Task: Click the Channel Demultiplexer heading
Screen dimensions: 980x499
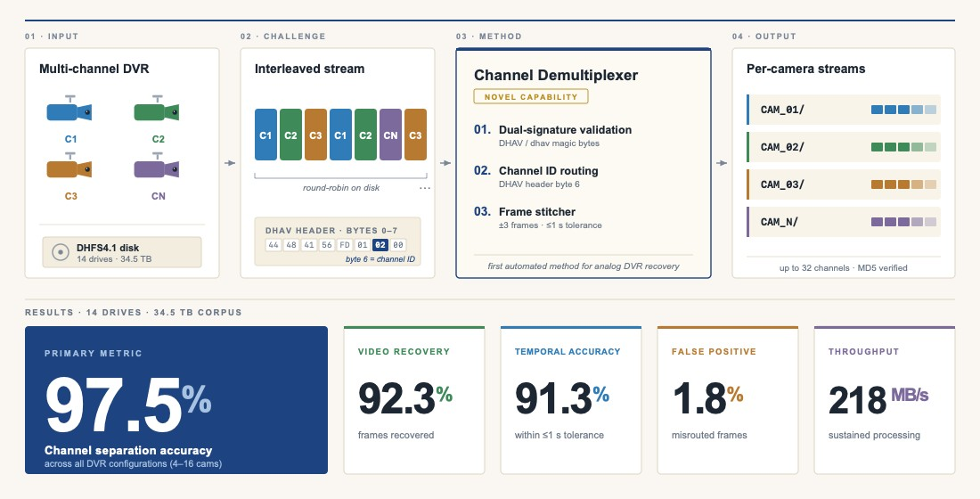Action: pos(556,75)
